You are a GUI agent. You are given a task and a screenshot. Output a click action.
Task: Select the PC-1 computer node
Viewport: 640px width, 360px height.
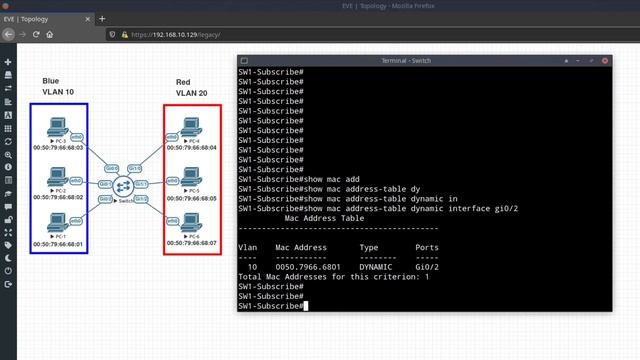58,222
